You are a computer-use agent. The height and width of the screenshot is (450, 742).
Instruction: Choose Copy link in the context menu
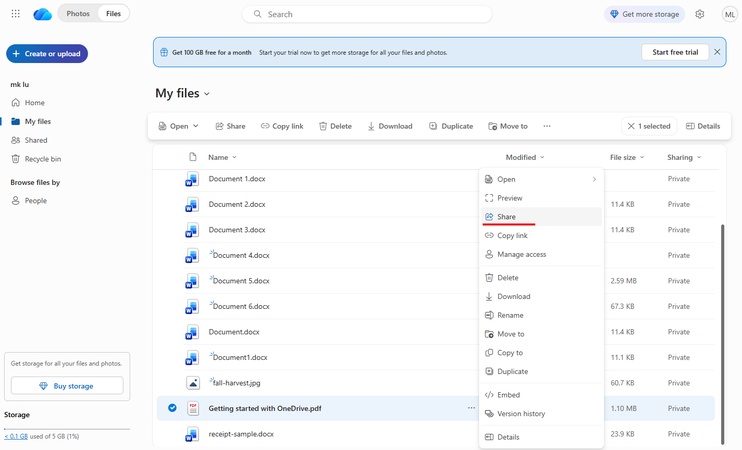[541, 236]
